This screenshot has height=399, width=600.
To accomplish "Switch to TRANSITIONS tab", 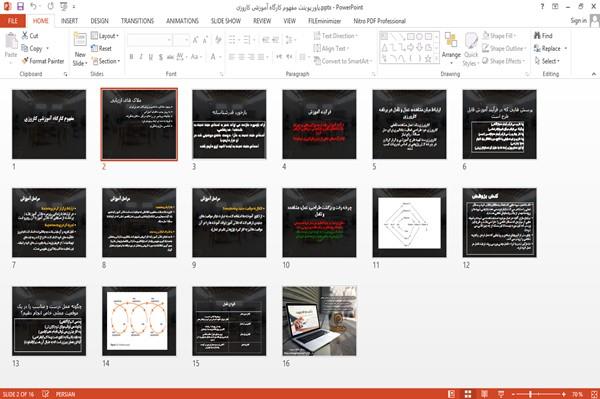I will [137, 21].
